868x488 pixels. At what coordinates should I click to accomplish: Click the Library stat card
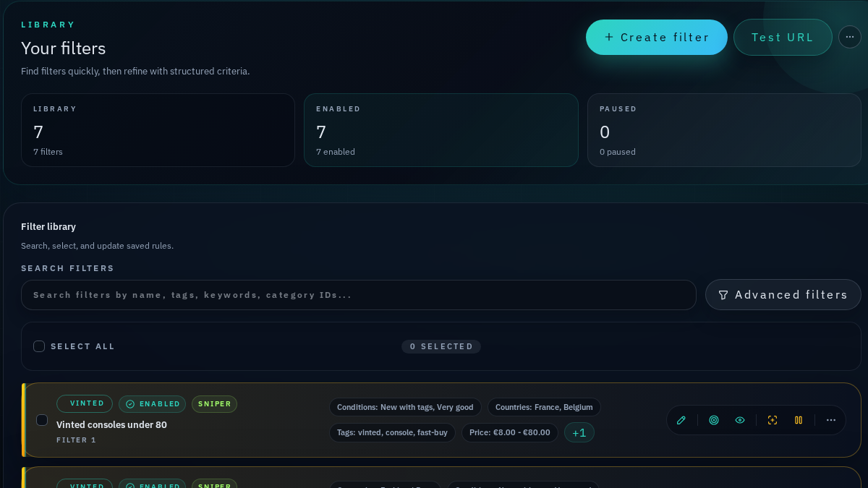pos(158,130)
